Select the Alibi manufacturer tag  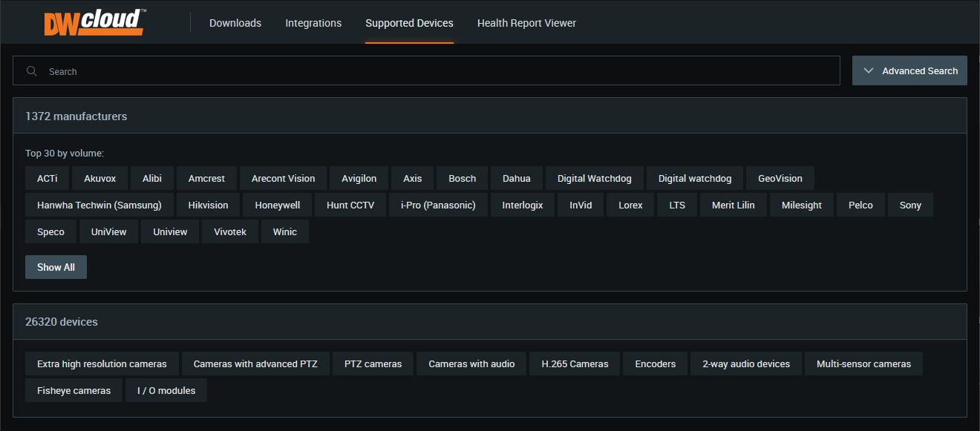(x=152, y=178)
